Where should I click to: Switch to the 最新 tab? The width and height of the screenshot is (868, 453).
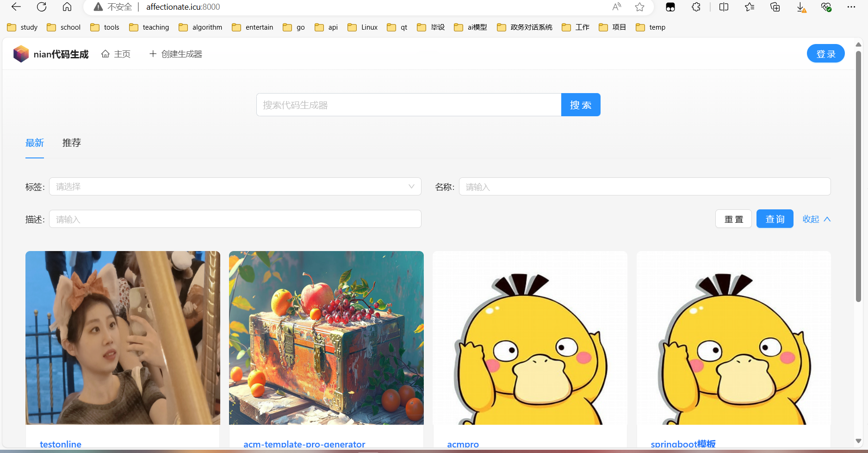tap(35, 143)
